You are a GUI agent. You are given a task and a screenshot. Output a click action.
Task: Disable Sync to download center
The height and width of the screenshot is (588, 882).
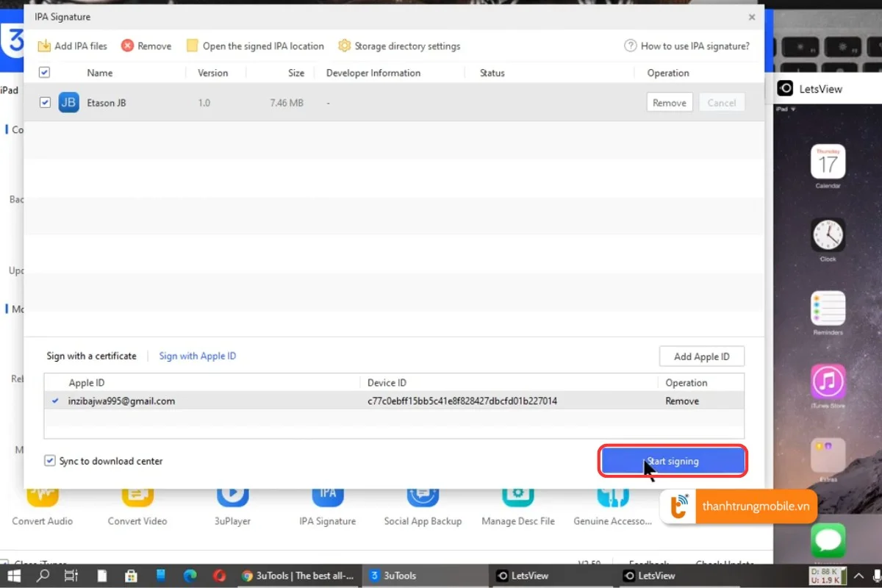[50, 461]
